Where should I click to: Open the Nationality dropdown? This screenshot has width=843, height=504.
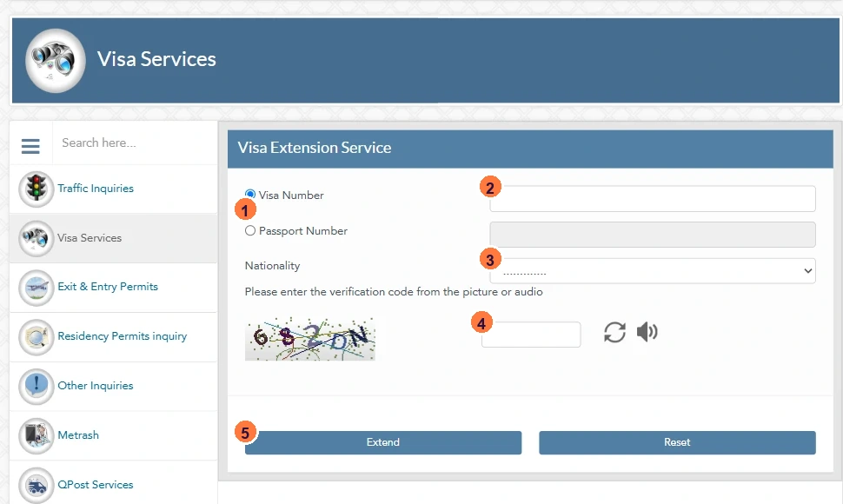click(652, 271)
